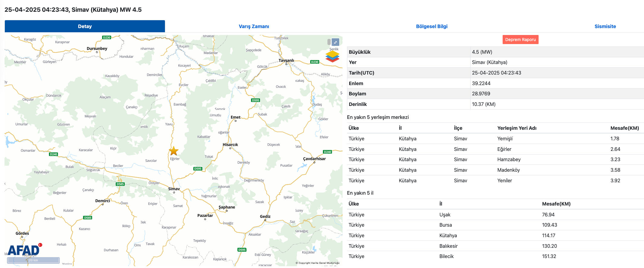Click the Yemişli settlement table row
Viewport: 644px width, 268px height.
495,139
